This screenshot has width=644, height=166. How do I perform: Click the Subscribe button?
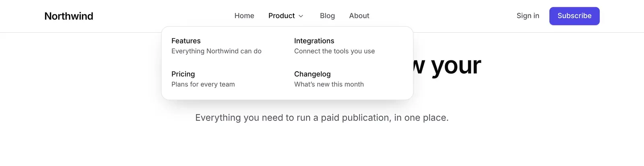point(574,16)
